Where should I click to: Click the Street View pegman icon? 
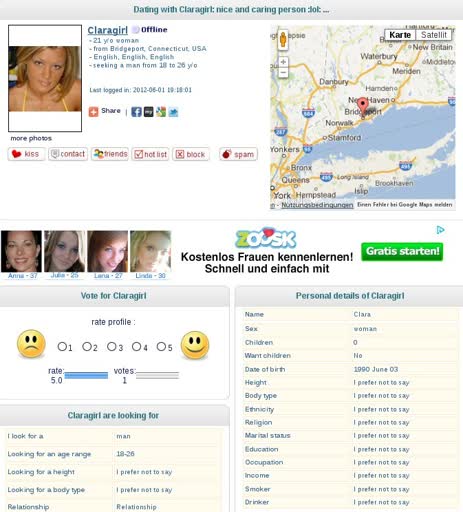[283, 39]
